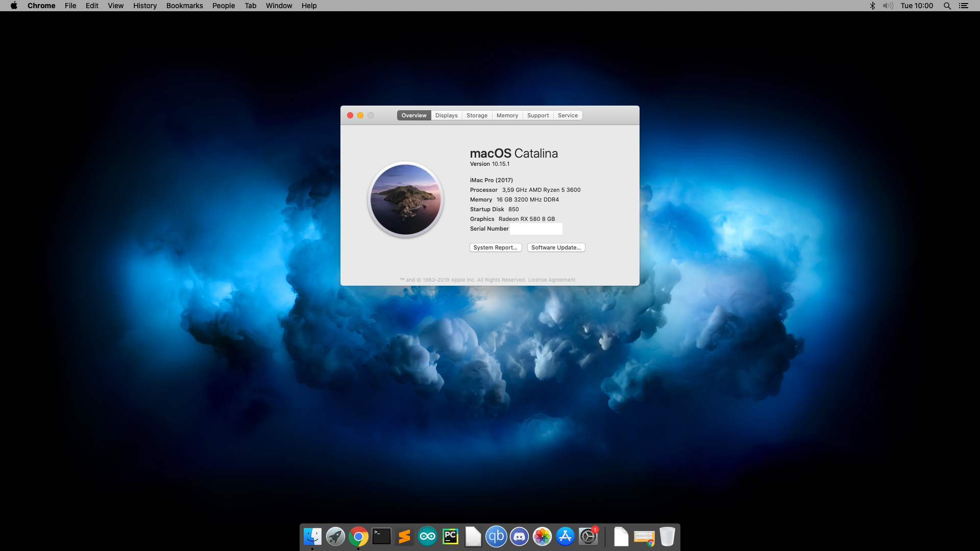
Task: Open the Apple menu
Action: 14,6
